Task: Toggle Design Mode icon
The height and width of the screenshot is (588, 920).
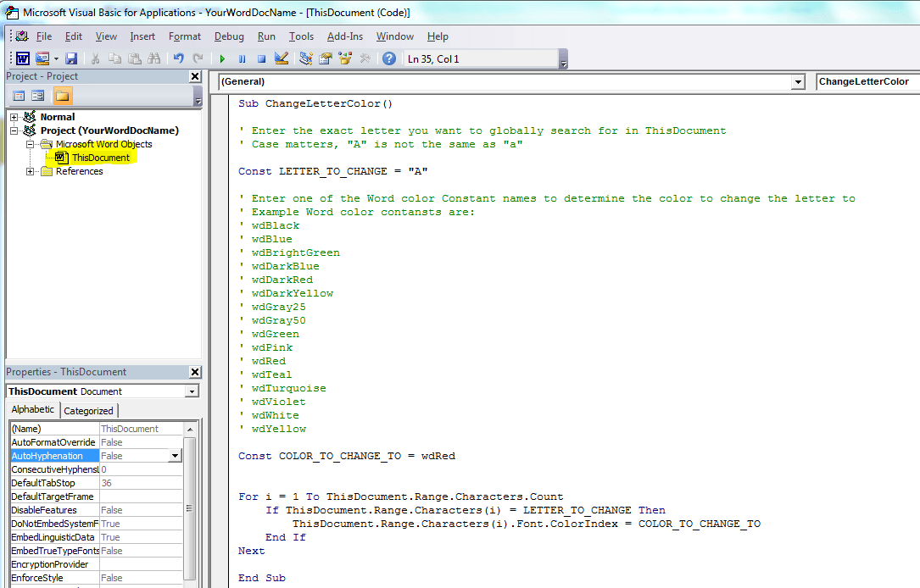Action: 282,58
